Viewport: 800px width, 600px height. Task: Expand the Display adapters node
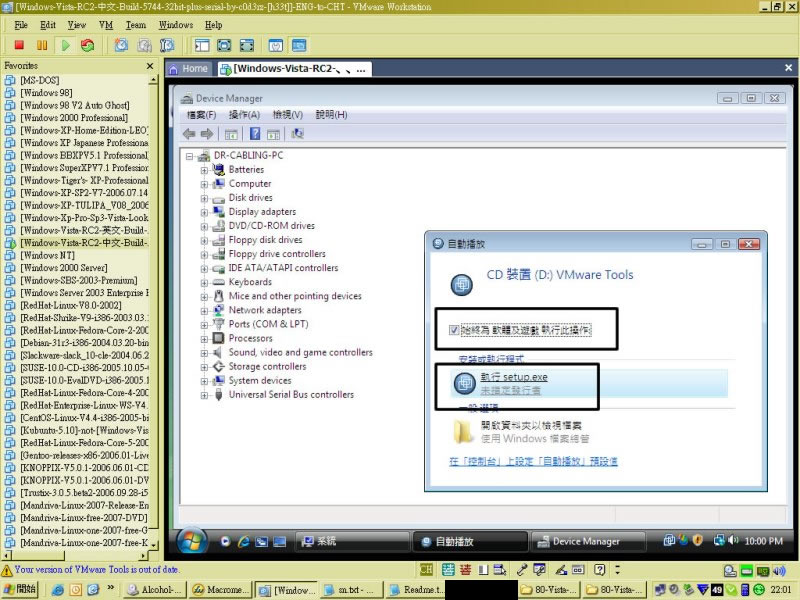point(204,212)
